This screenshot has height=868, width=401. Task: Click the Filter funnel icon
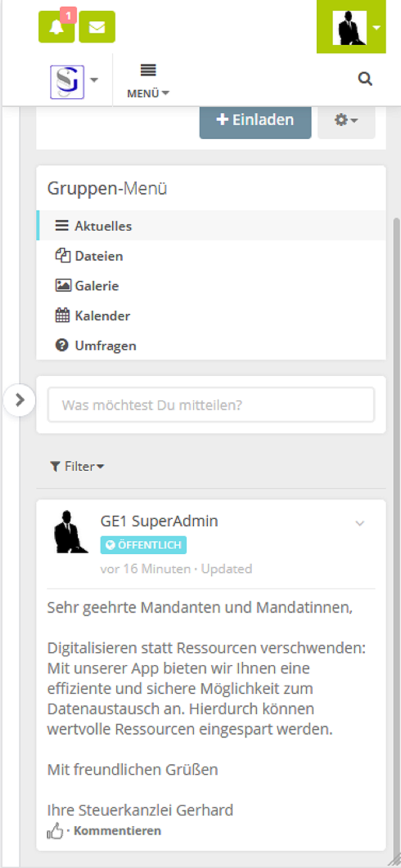pos(56,466)
